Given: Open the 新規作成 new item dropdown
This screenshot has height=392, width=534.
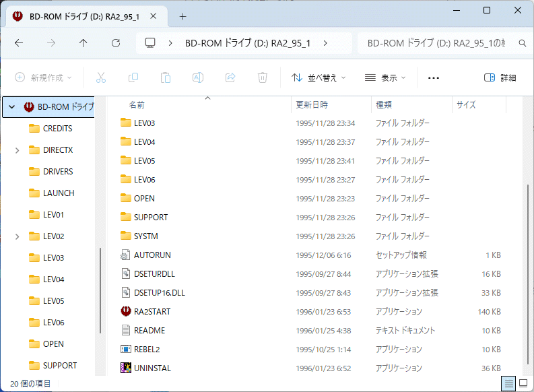Looking at the screenshot, I should 43,77.
